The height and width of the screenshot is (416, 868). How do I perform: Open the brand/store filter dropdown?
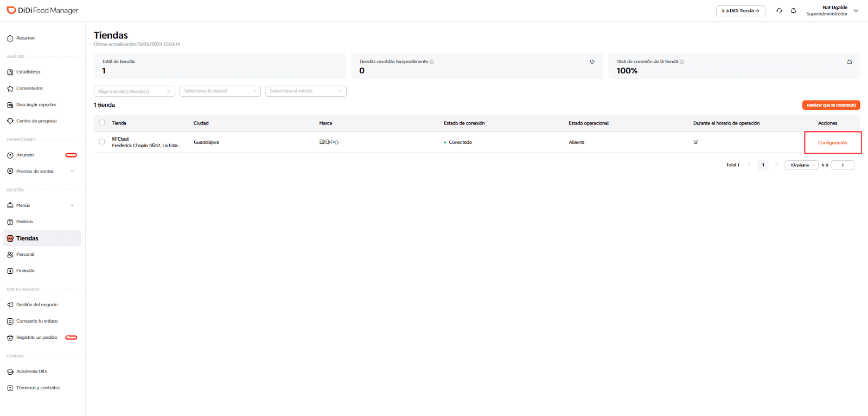[x=135, y=91]
